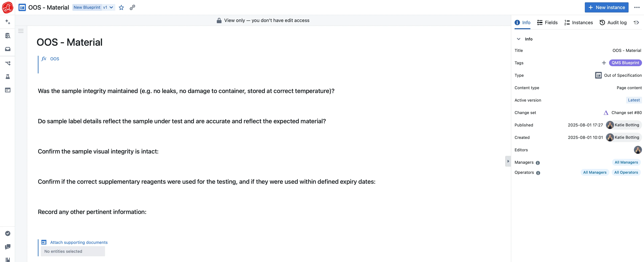The image size is (644, 262).
Task: Open the sparkle AI assistant icon in sidebar
Action: click(x=8, y=22)
